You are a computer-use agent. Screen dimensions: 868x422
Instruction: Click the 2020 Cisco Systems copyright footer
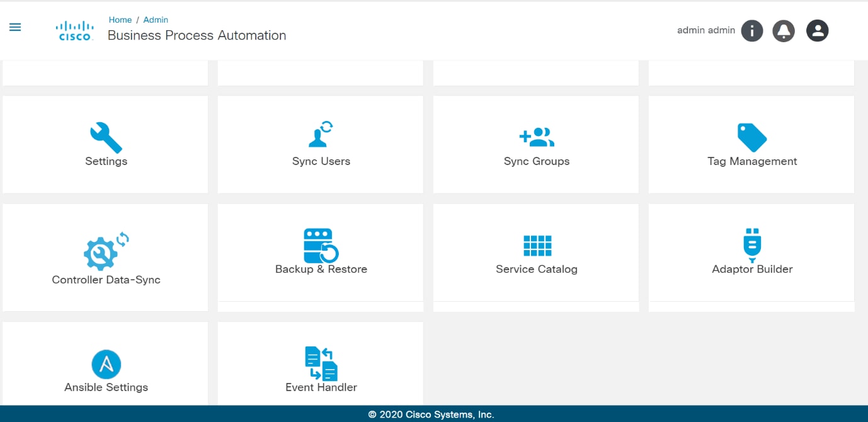(x=431, y=414)
